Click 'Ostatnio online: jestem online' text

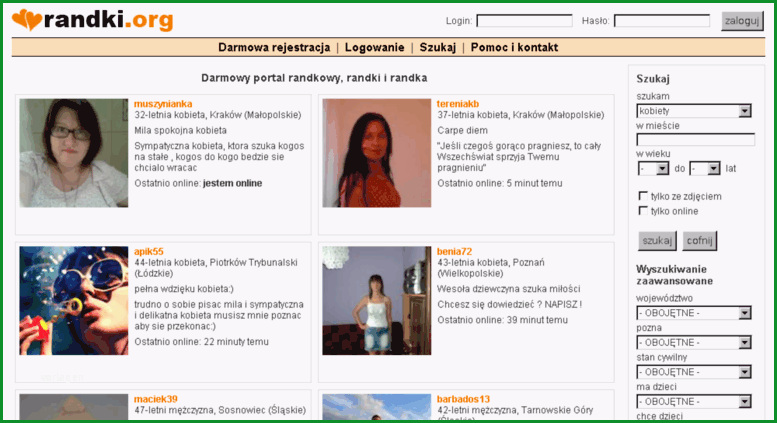[198, 183]
